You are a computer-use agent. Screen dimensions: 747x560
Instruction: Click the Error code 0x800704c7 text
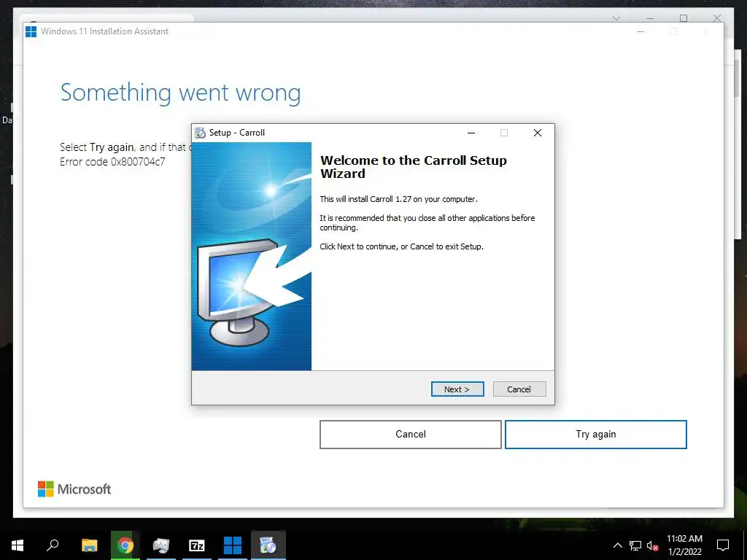pos(112,162)
